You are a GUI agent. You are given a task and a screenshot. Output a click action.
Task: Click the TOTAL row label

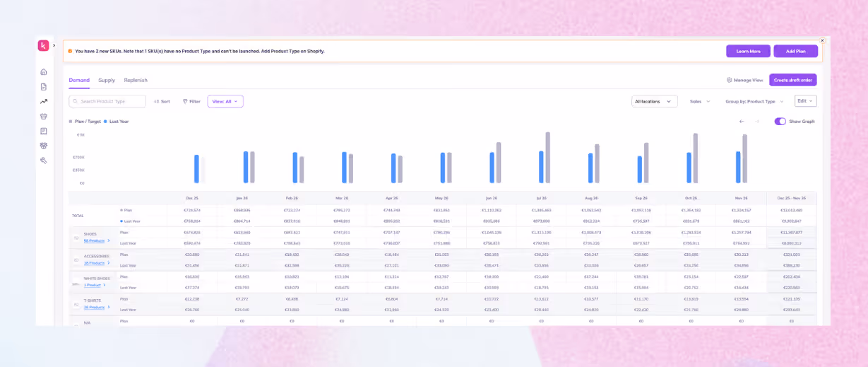78,216
